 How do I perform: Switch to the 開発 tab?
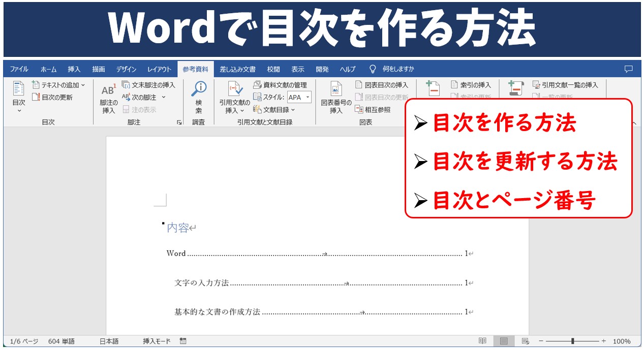point(322,69)
